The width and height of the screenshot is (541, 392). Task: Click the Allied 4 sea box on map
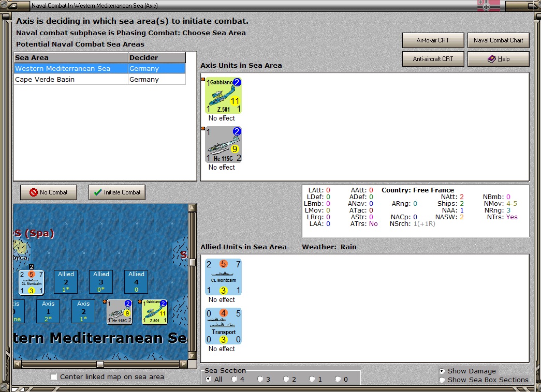point(136,282)
